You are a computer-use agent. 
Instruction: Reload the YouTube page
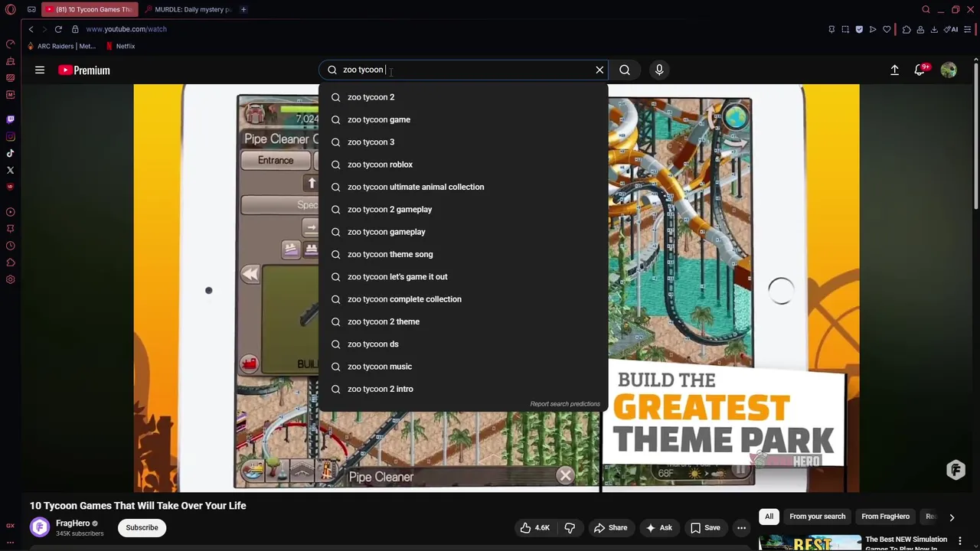58,29
